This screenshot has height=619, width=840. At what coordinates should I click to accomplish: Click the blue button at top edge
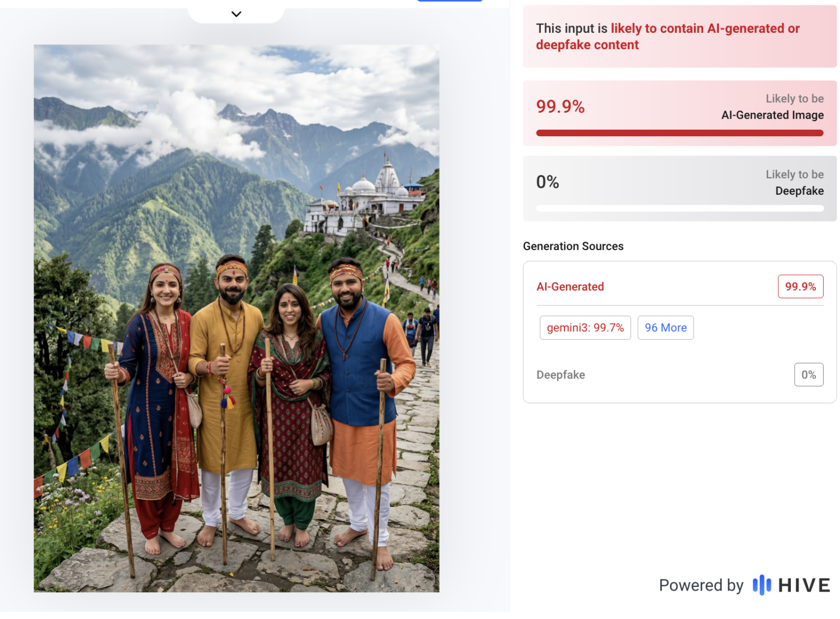point(450,1)
